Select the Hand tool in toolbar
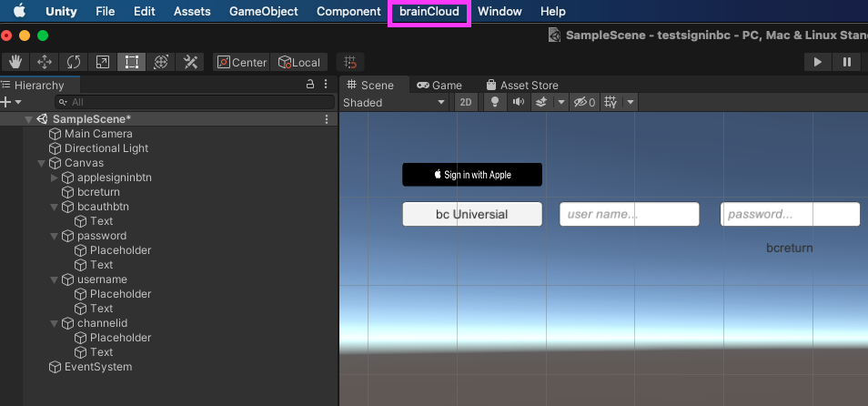Image resolution: width=868 pixels, height=406 pixels. 15,62
